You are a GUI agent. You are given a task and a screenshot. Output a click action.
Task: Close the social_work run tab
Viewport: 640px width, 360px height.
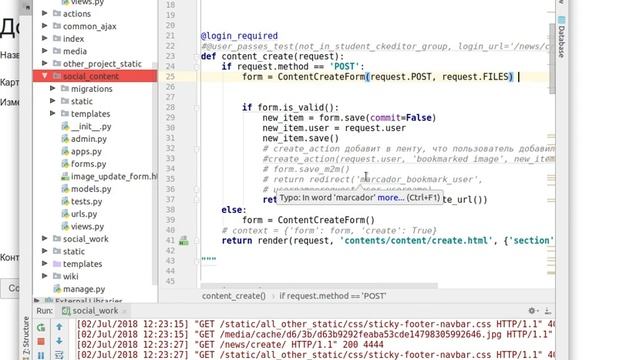tap(124, 311)
